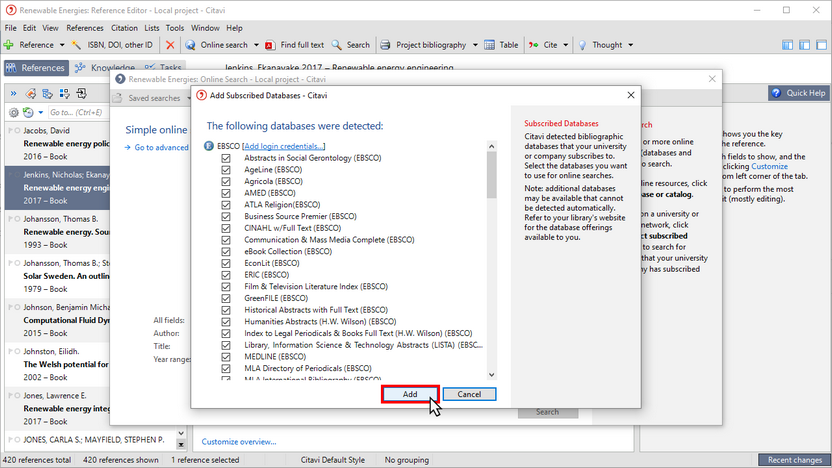Screen dimensions: 832x468
Task: Open the Window menu
Action: [205, 28]
